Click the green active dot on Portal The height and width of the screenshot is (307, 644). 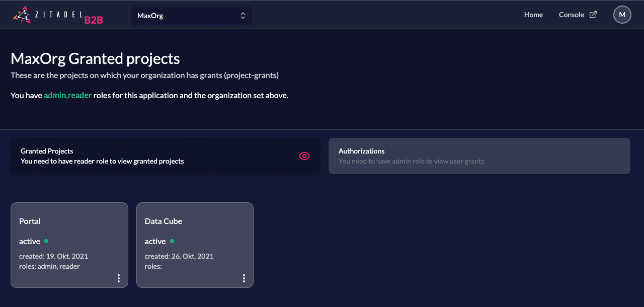46,241
